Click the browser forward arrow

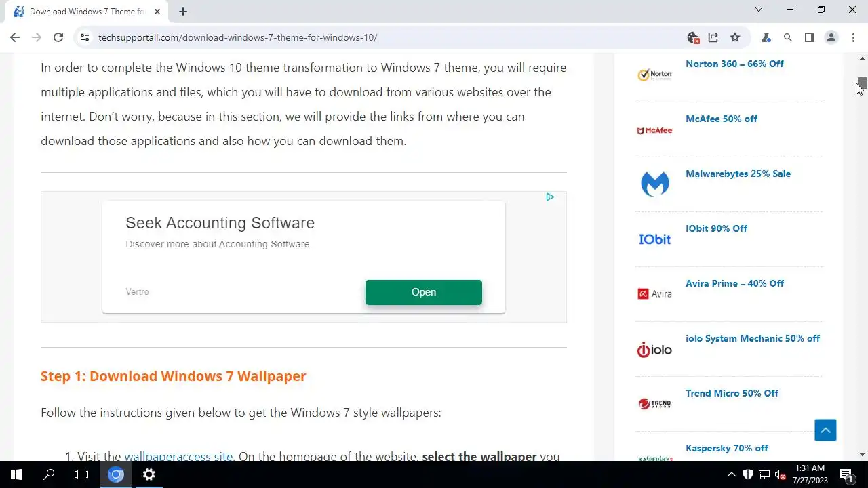coord(37,37)
